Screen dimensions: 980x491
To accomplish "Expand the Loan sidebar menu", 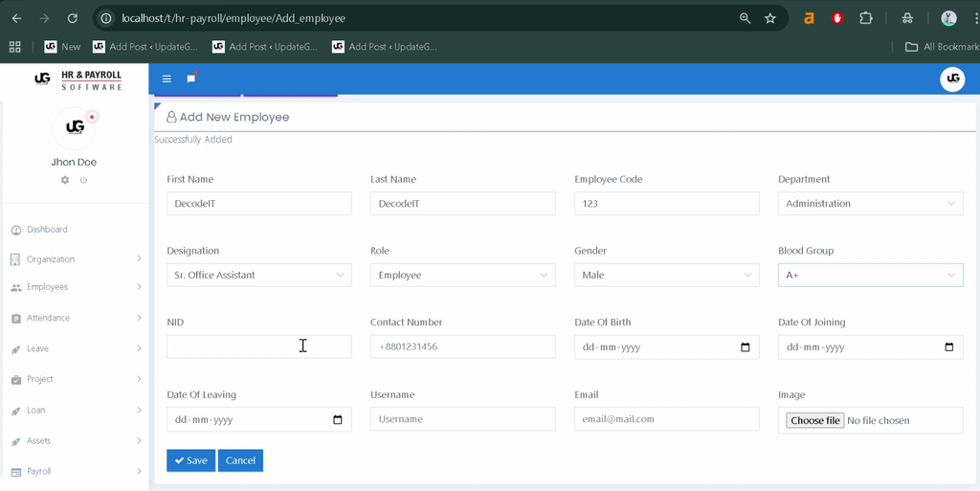I will click(75, 411).
